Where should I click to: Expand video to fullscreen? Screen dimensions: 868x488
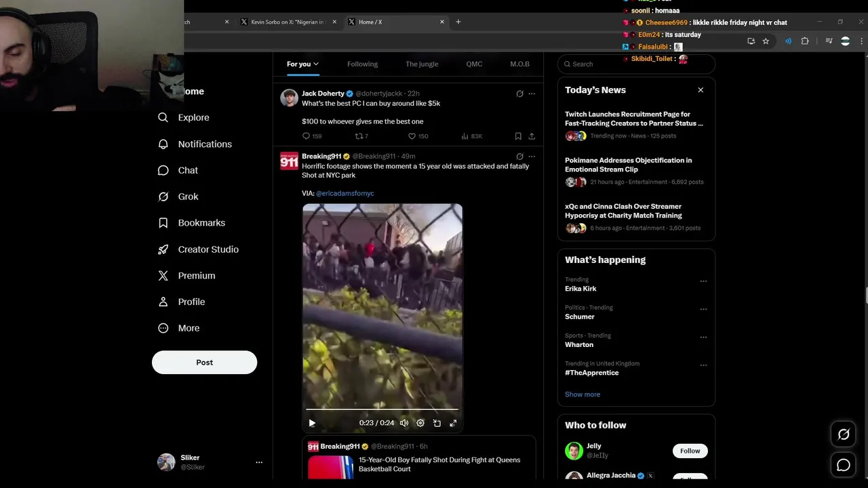(453, 423)
